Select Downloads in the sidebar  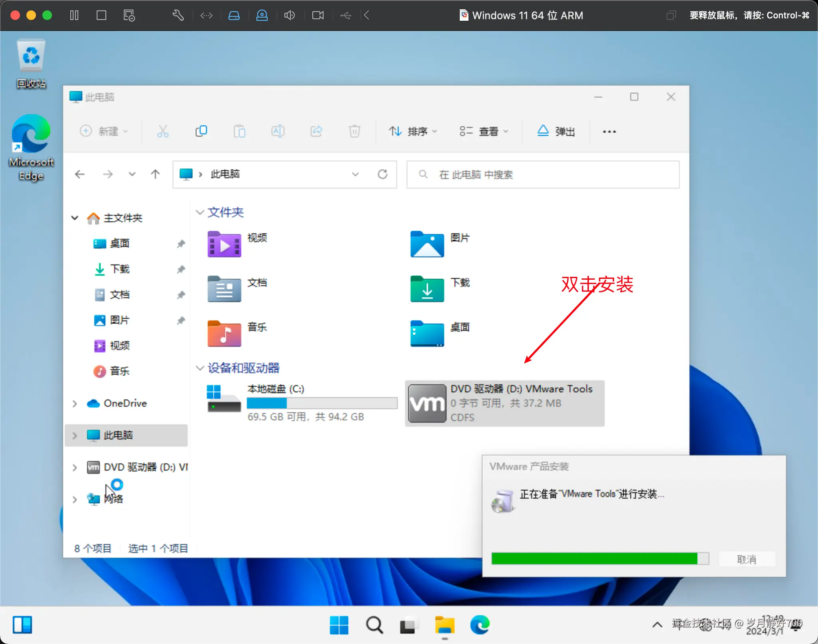[x=119, y=269]
